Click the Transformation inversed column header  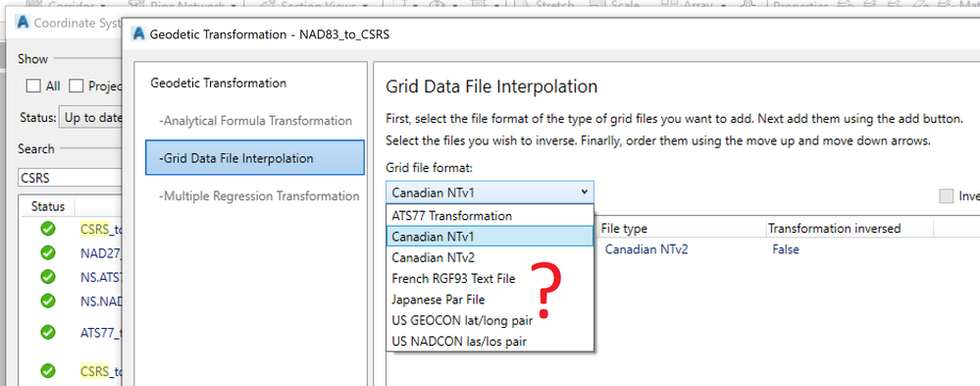(x=850, y=228)
